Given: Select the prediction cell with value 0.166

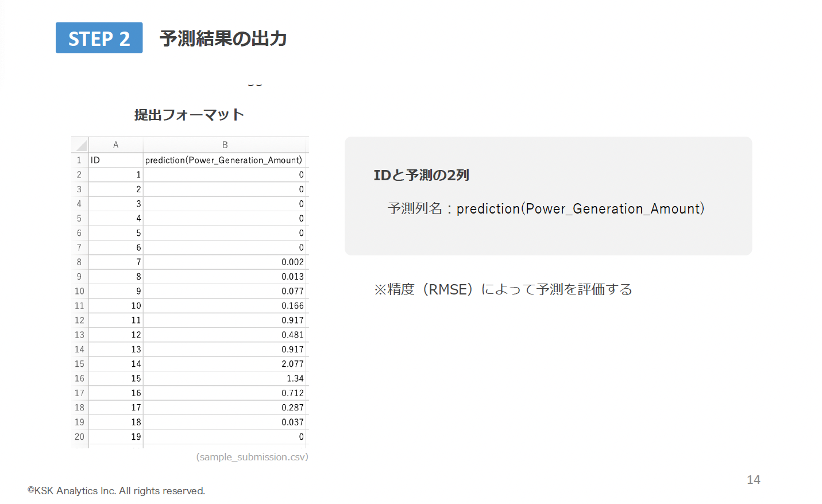Looking at the screenshot, I should click(225, 305).
